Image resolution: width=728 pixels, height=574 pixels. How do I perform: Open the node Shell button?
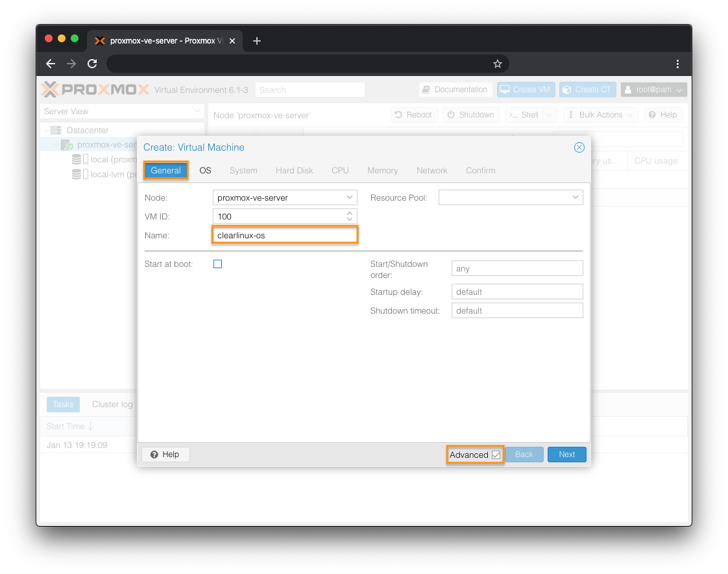click(x=524, y=115)
